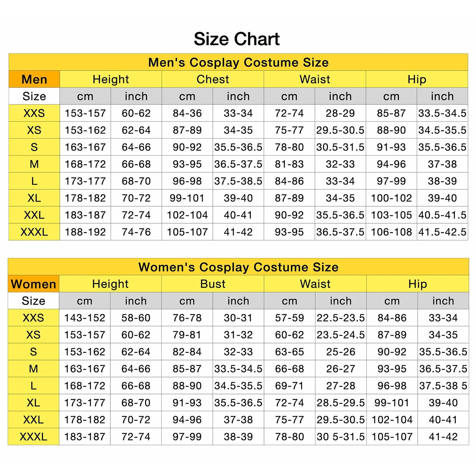Select the Bust column header
This screenshot has width=476, height=476.
coord(213,284)
